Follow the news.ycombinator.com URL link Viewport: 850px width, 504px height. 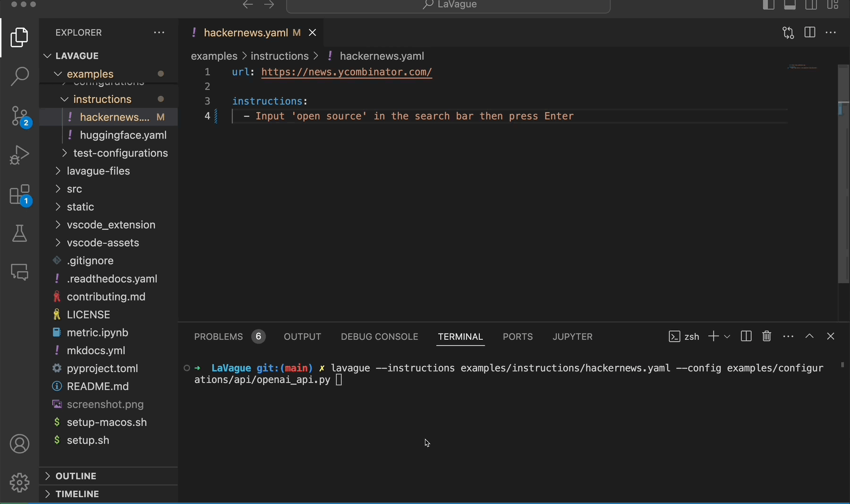[347, 72]
